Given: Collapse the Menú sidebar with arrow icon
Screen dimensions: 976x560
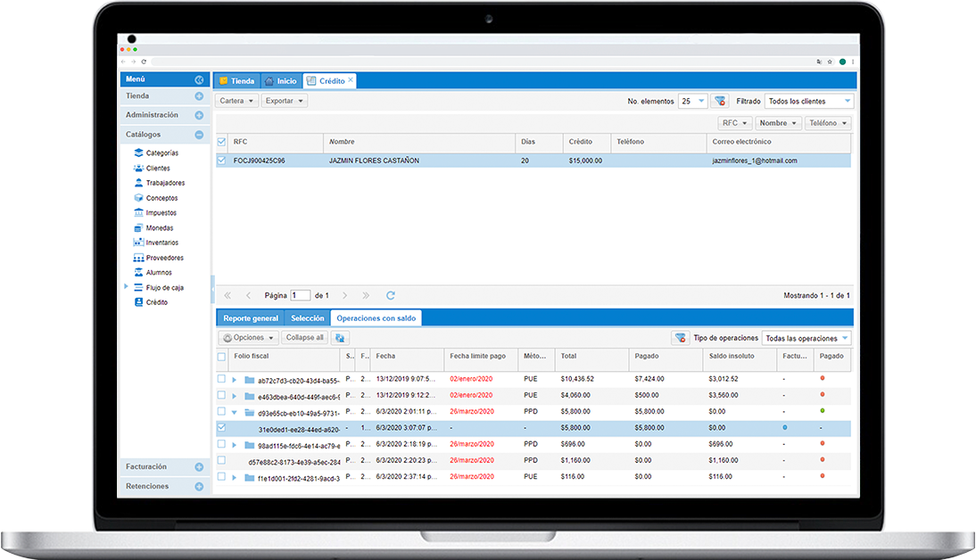Looking at the screenshot, I should point(199,80).
